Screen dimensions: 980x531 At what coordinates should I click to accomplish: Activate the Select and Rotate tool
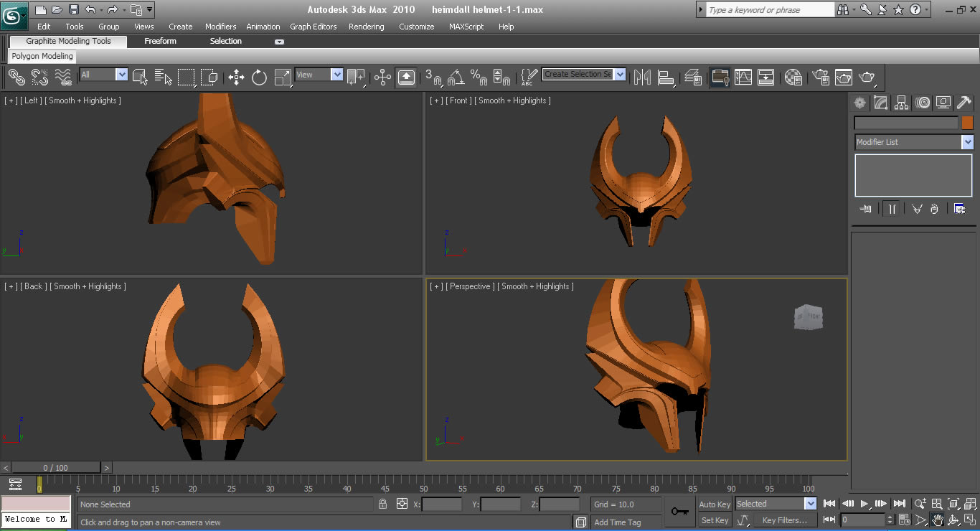click(260, 76)
